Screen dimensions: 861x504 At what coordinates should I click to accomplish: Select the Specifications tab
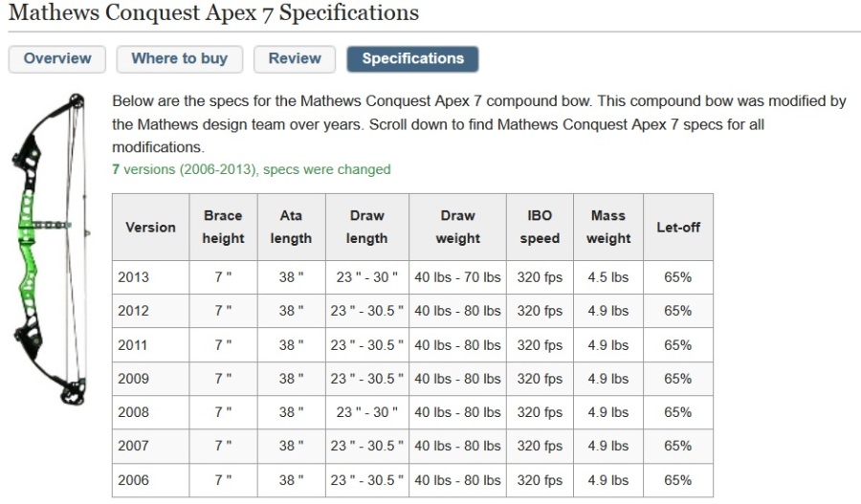tap(412, 59)
